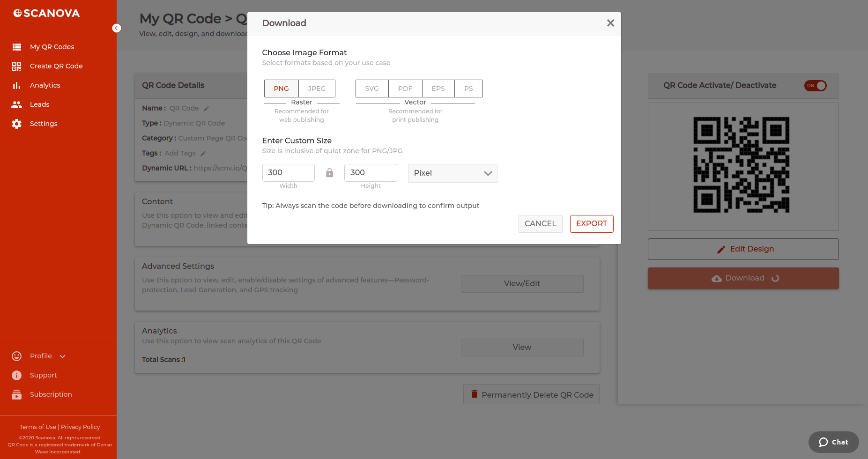Open the Terms of Use link

[37, 427]
